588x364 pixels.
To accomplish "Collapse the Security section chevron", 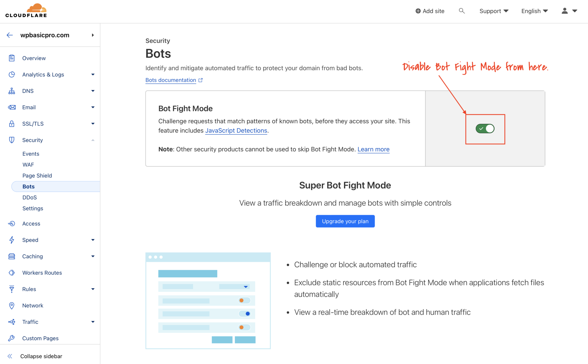I will click(x=93, y=140).
